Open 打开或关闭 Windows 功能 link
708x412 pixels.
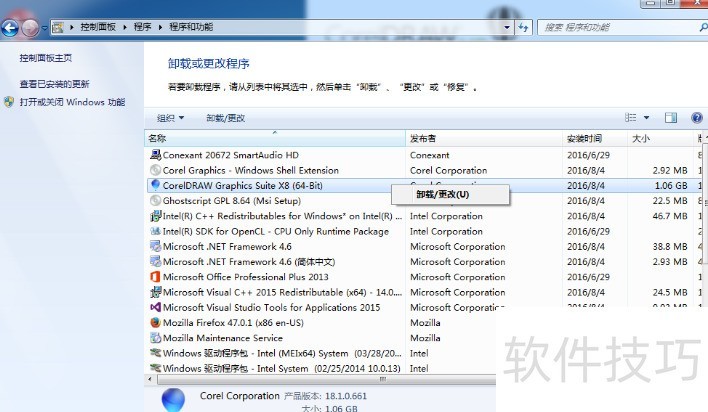pos(72,102)
